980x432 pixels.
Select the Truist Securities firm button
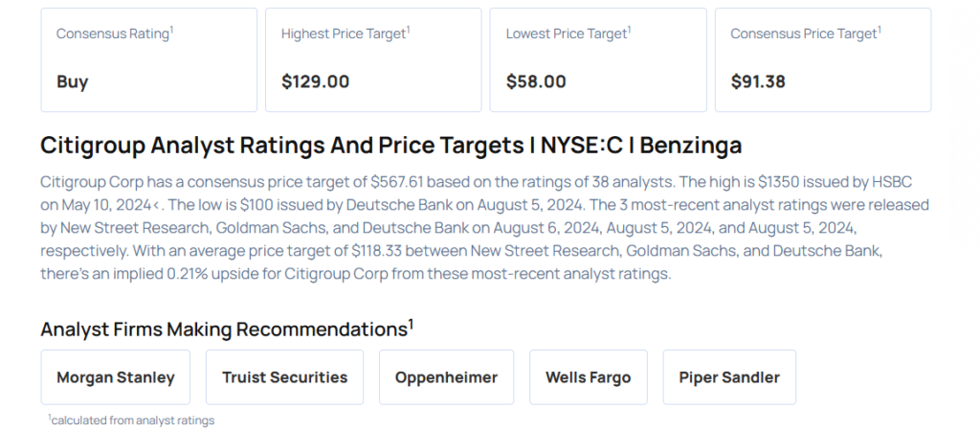[284, 377]
